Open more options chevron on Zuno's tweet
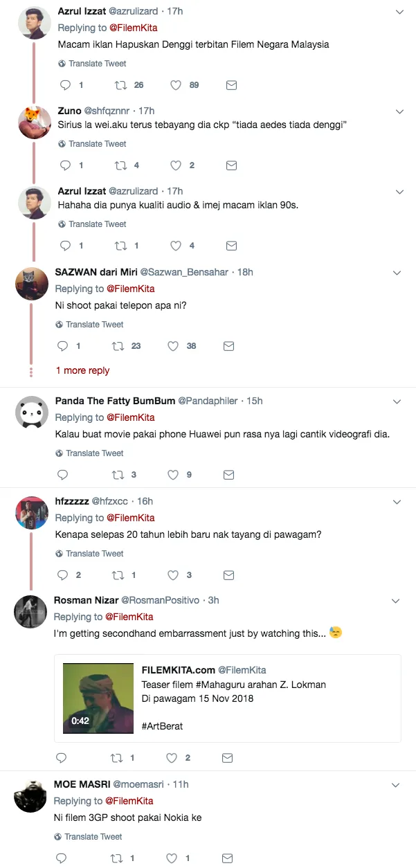The width and height of the screenshot is (416, 868). point(399,111)
